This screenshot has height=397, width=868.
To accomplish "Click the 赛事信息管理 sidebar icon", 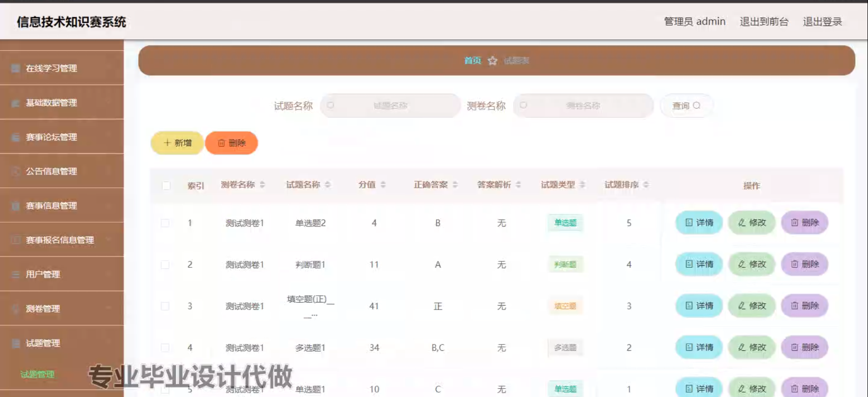I will [x=16, y=206].
